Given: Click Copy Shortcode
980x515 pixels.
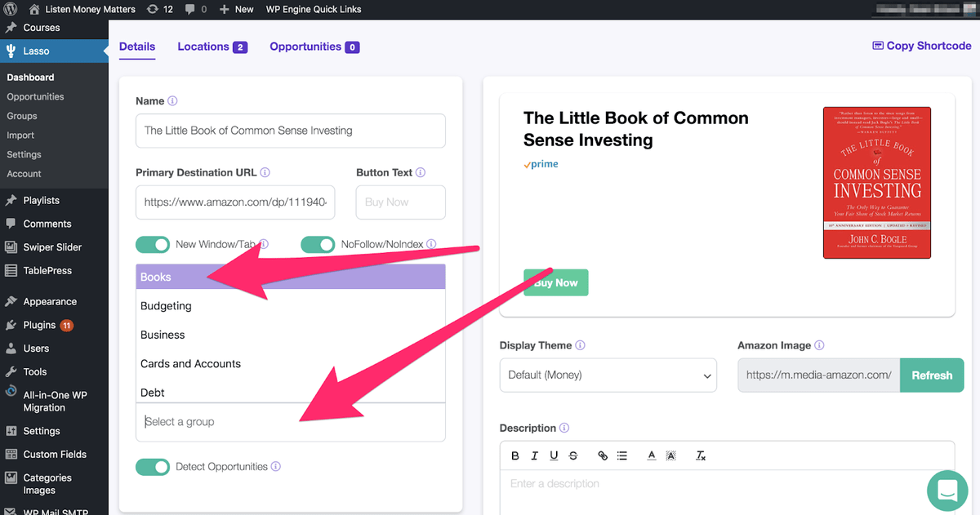Looking at the screenshot, I should [922, 46].
